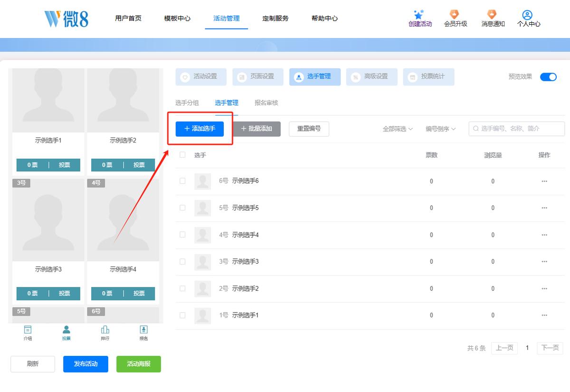Open more actions for 示例选手6
Image resolution: width=570 pixels, height=392 pixels.
click(544, 181)
